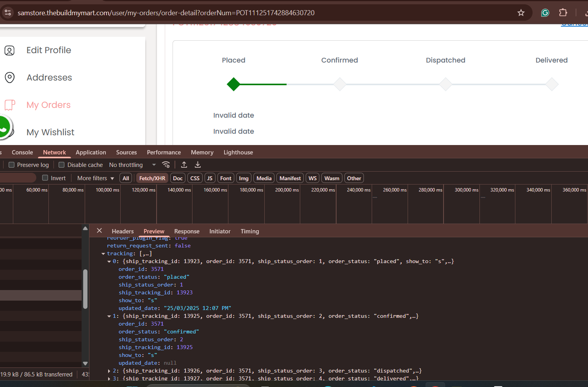Close the request details pane

[99, 231]
